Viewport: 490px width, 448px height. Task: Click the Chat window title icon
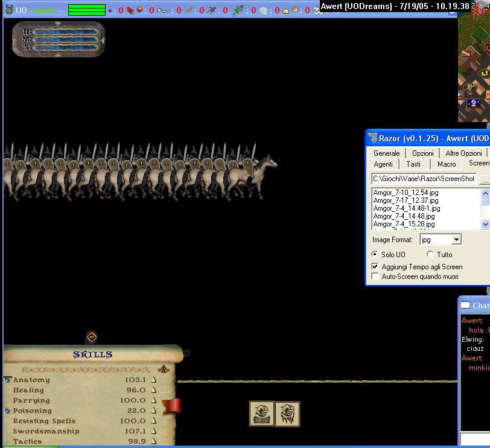pos(465,305)
